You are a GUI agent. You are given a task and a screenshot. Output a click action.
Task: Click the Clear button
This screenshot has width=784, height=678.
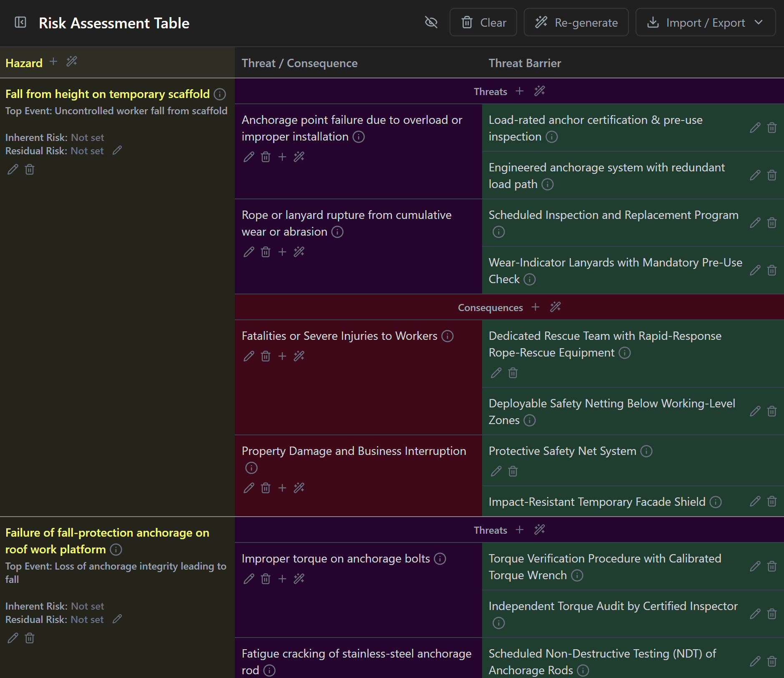point(483,23)
